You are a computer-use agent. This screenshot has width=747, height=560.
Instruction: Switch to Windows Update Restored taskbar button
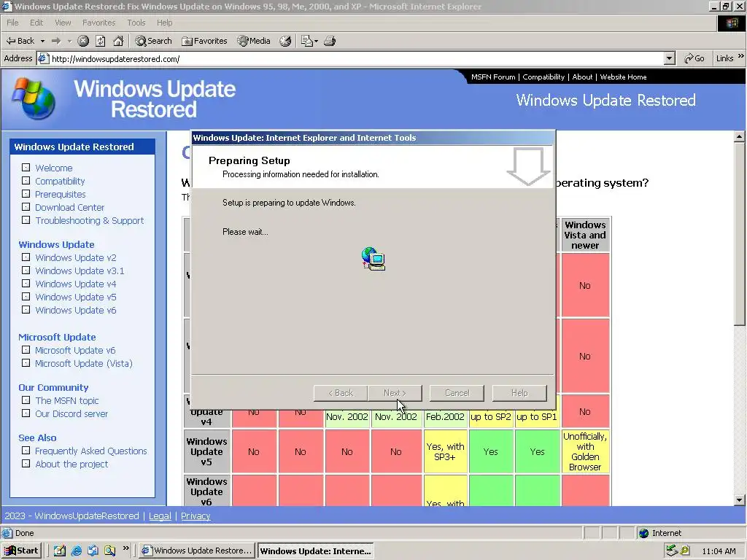click(x=197, y=551)
